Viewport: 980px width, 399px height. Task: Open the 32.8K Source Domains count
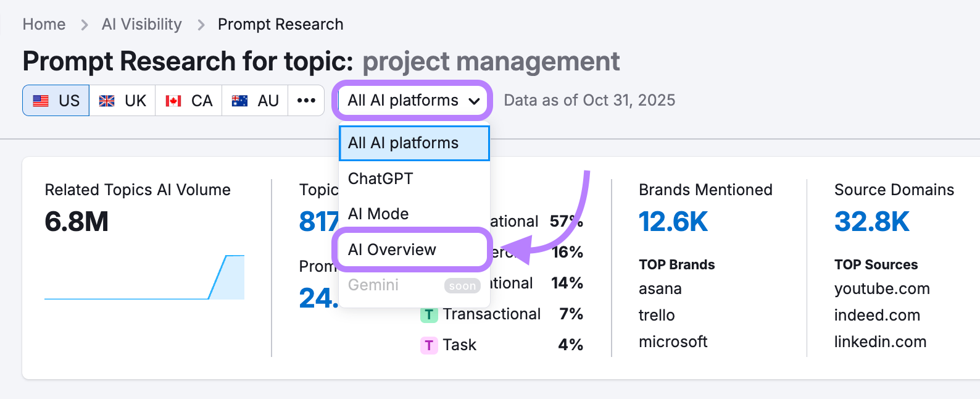coord(872,222)
